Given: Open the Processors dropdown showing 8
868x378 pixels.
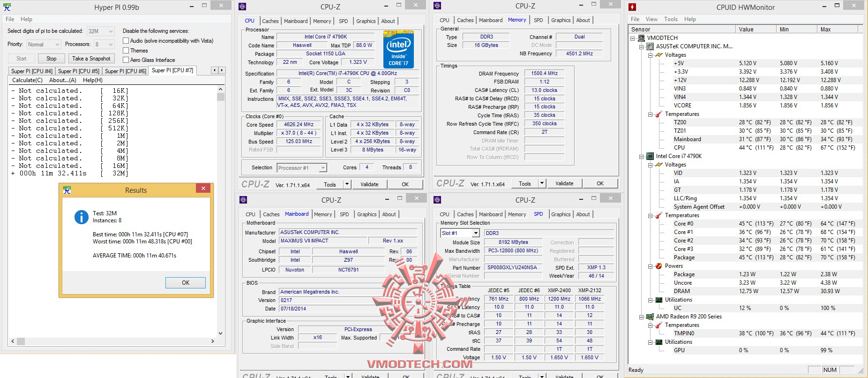Looking at the screenshot, I should tap(104, 45).
